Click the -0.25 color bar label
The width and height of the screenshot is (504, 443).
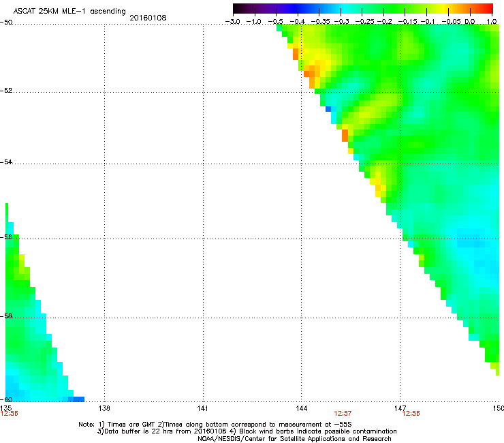[365, 22]
